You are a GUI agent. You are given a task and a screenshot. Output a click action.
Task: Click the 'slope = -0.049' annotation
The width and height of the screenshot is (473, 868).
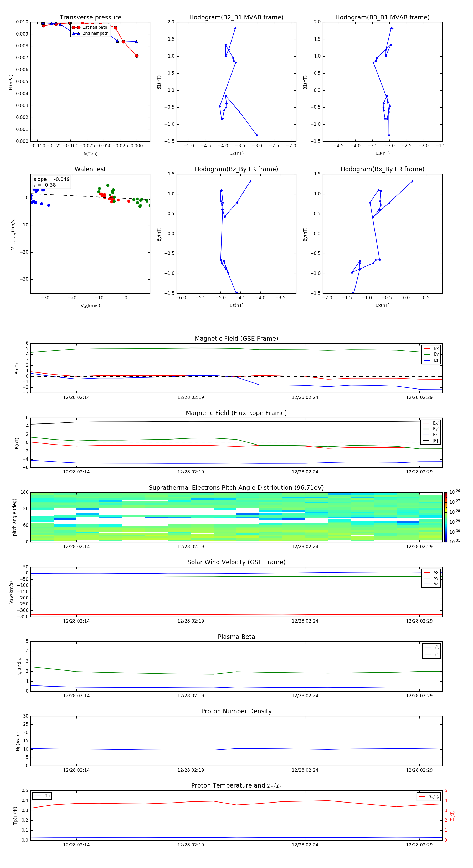tap(52, 179)
